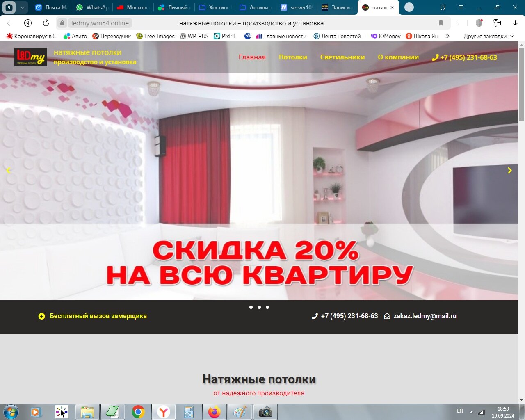
Task: Open the Protect shield icon
Action: (479, 23)
